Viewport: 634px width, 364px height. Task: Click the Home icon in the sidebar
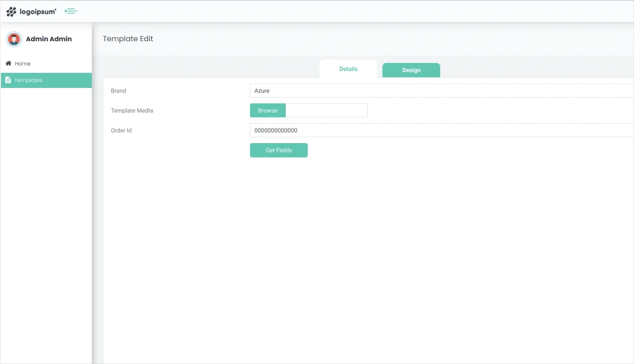(x=8, y=63)
